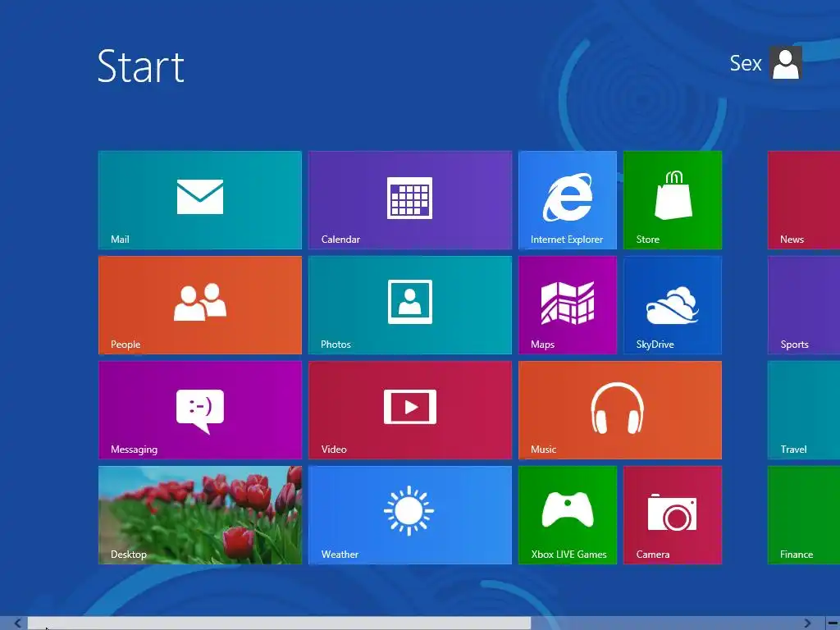Open the Photos tile
Screen dimensions: 840x630
(410, 305)
